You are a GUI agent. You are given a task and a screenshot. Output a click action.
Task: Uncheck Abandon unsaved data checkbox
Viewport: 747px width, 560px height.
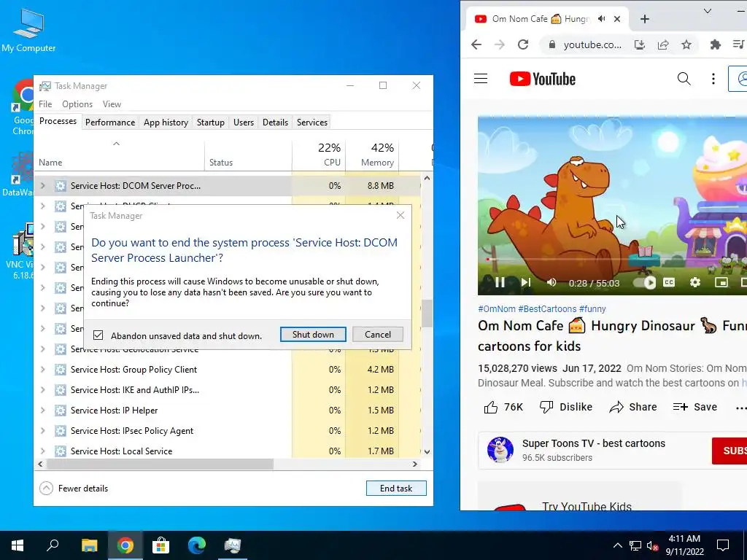(98, 335)
